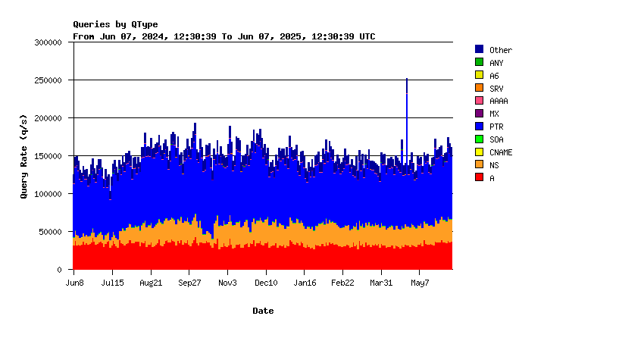
Task: Click the 'Jun8' date label
Action: [x=74, y=283]
